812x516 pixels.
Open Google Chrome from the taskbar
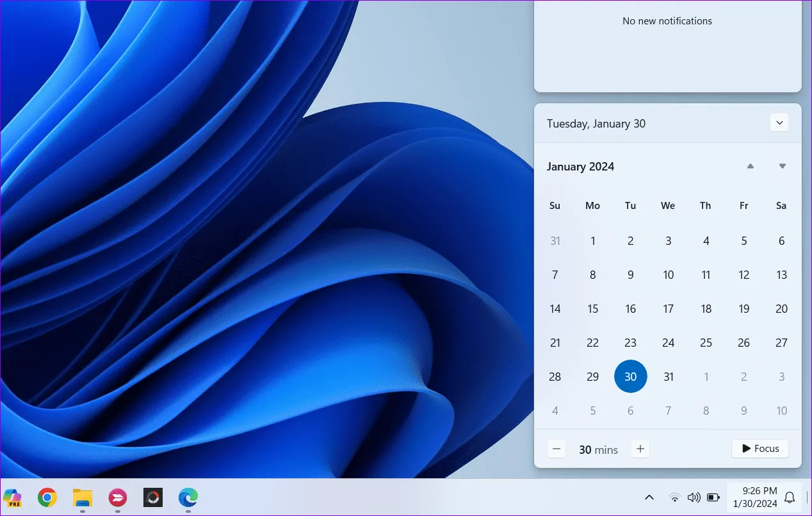tap(47, 497)
